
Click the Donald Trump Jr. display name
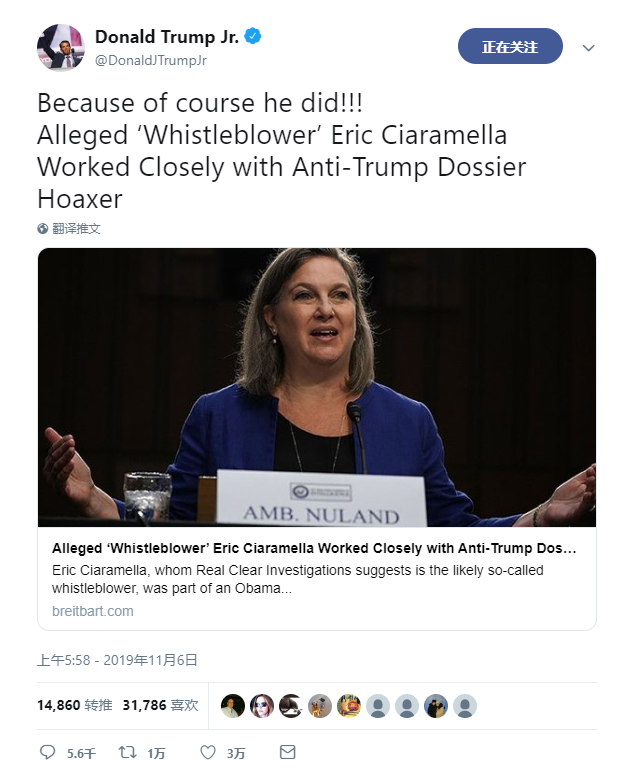click(168, 37)
